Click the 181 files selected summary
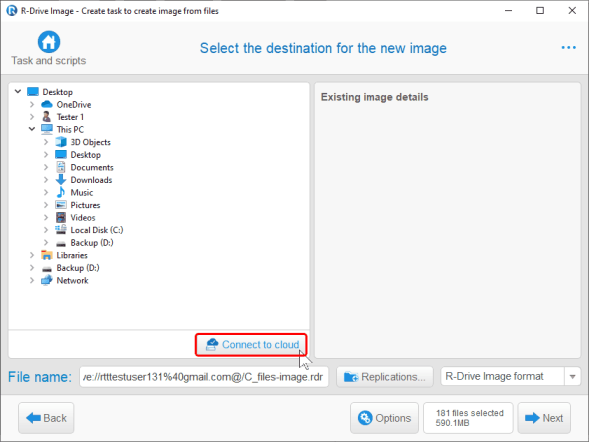The image size is (589, 442). click(468, 418)
